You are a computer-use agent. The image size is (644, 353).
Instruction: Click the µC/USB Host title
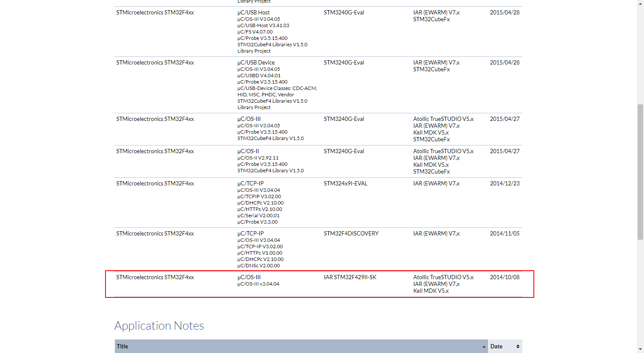pyautogui.click(x=253, y=13)
